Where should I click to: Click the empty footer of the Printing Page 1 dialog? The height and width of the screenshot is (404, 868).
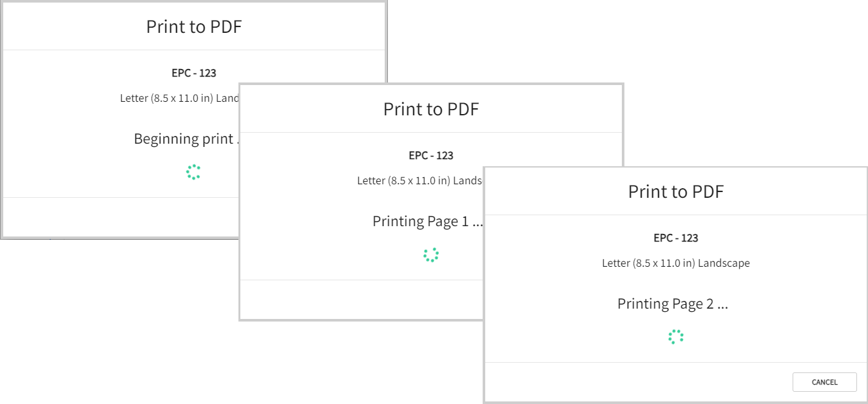(362, 299)
